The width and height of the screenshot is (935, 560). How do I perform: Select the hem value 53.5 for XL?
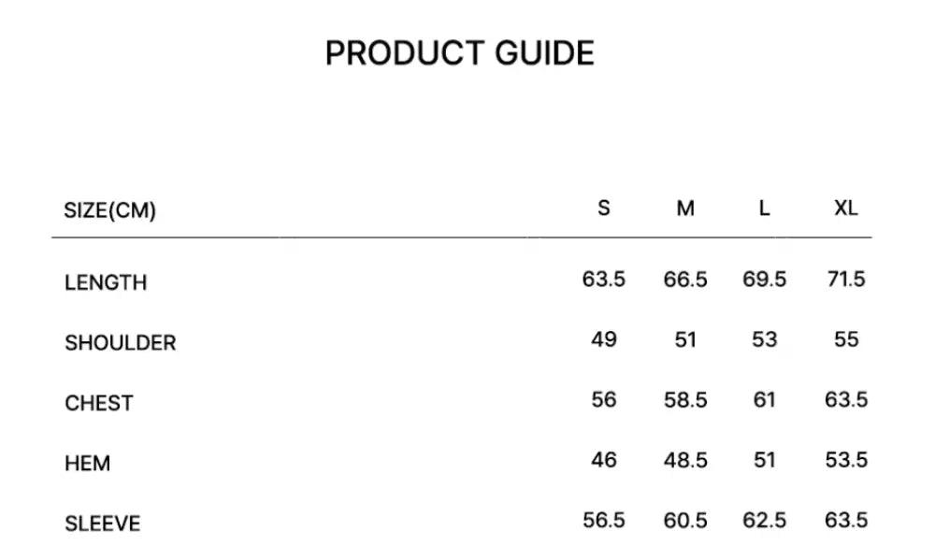[x=845, y=460]
